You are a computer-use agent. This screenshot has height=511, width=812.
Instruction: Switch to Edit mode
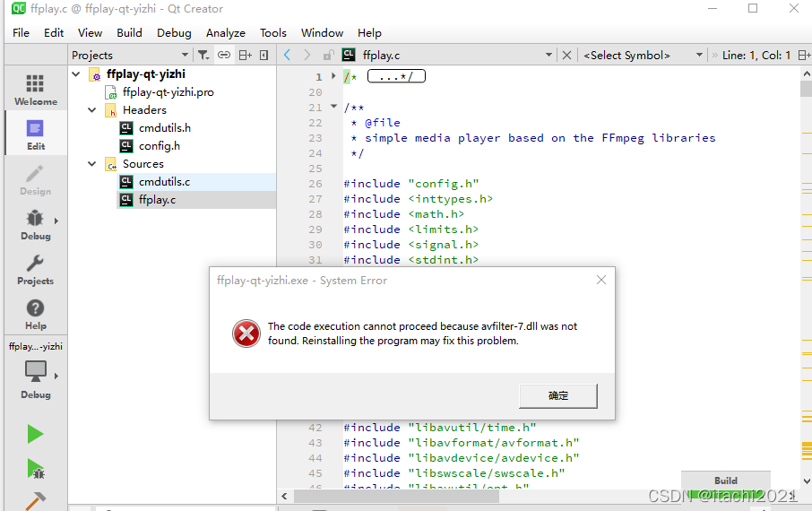click(36, 134)
